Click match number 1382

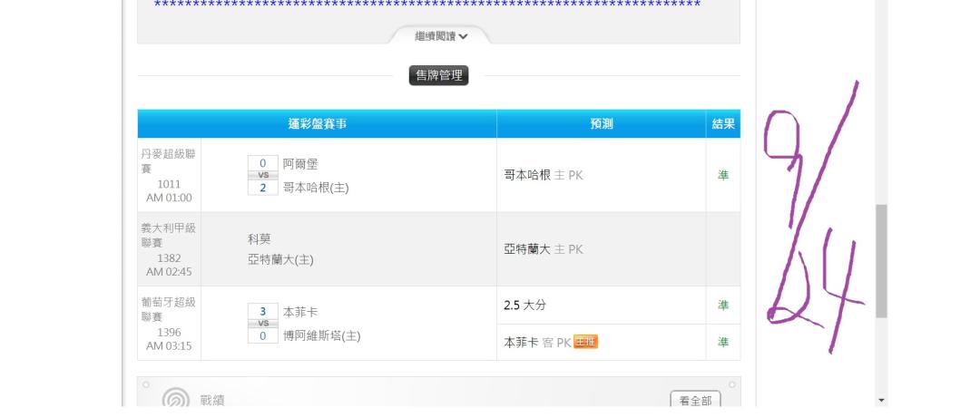(169, 257)
